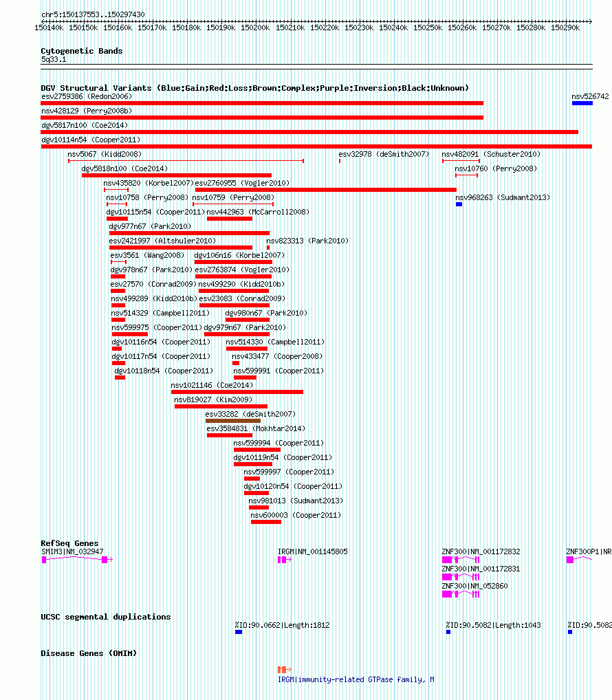This screenshot has height=700, width=612.
Task: Click nsv1021146 (Coe2014) label
Action: click(212, 385)
